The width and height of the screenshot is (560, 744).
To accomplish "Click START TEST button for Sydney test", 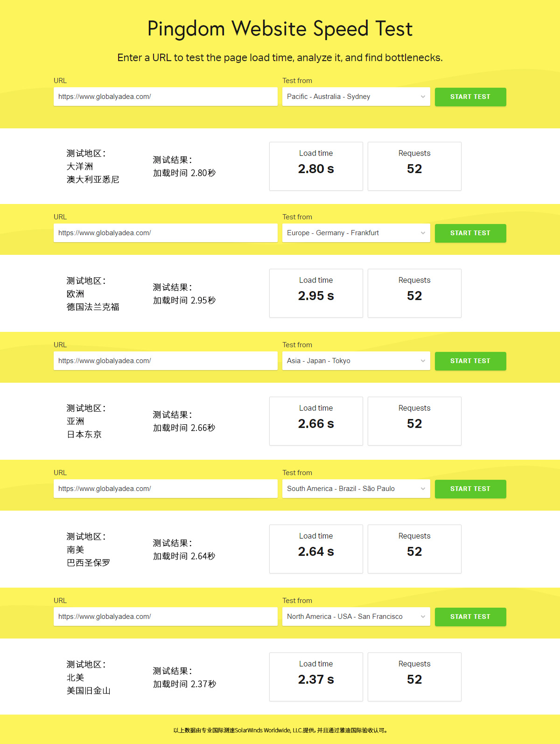I will coord(470,97).
